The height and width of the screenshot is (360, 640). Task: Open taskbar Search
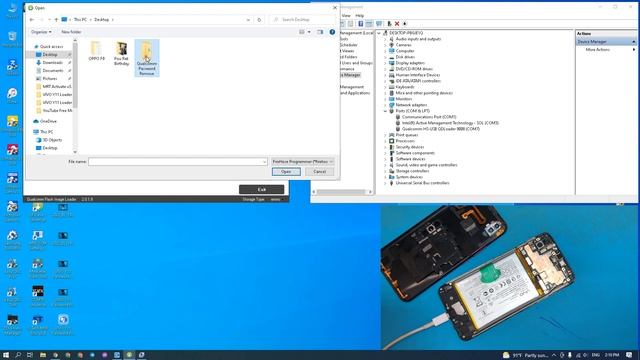tap(18, 355)
